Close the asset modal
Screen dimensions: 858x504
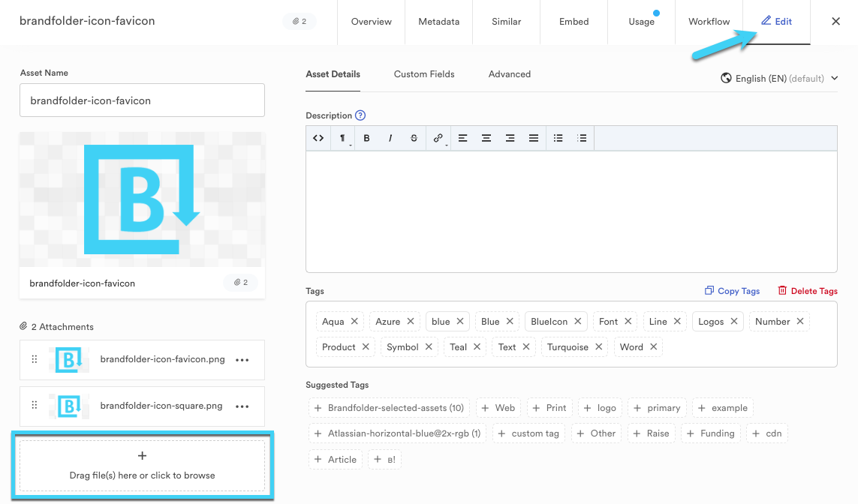(x=835, y=21)
